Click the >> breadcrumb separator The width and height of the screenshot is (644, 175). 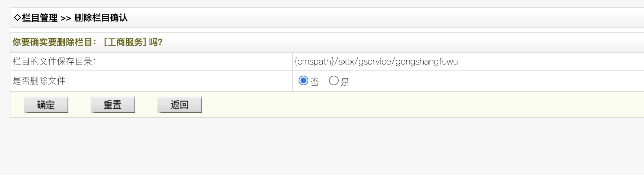pos(66,18)
